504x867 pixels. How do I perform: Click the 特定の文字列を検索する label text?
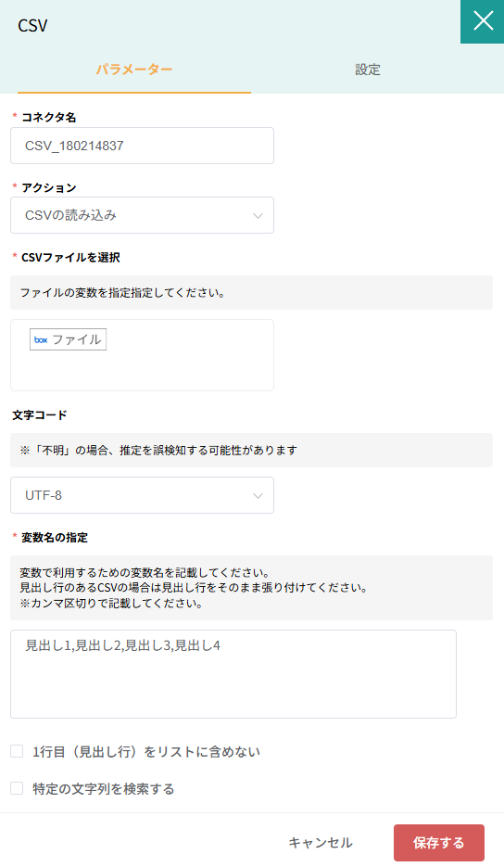click(x=104, y=788)
